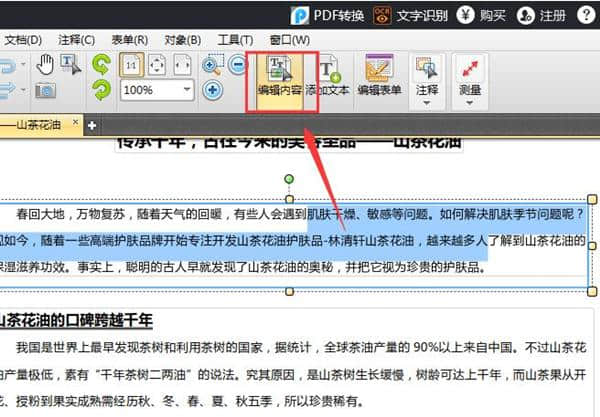Image resolution: width=600 pixels, height=417 pixels.
Task: Grab the green rotation handle above text box
Action: pos(289,179)
